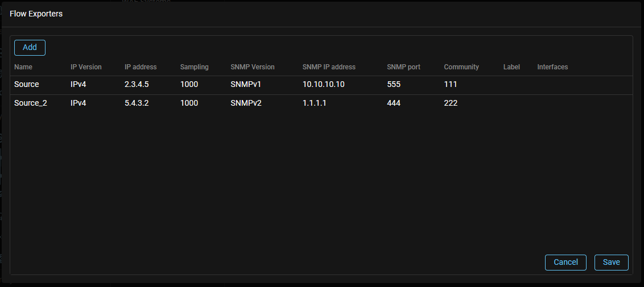Click the IP Version column header

pyautogui.click(x=86, y=67)
